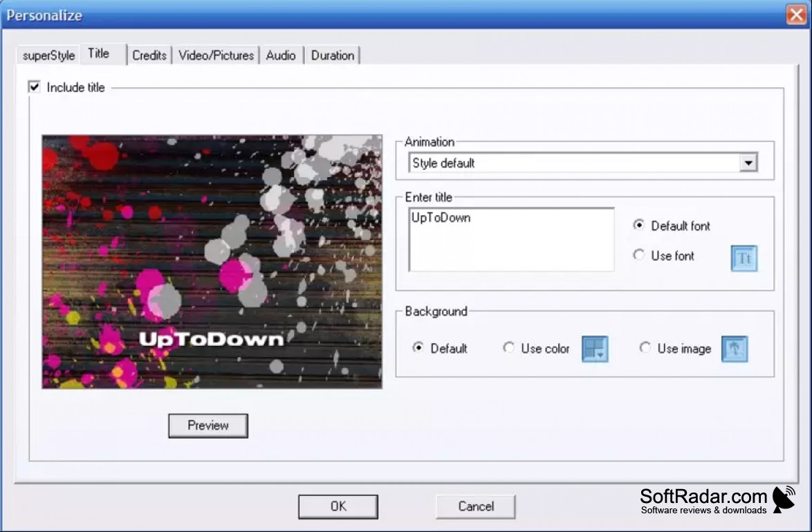Open the Duration tab

pyautogui.click(x=333, y=55)
